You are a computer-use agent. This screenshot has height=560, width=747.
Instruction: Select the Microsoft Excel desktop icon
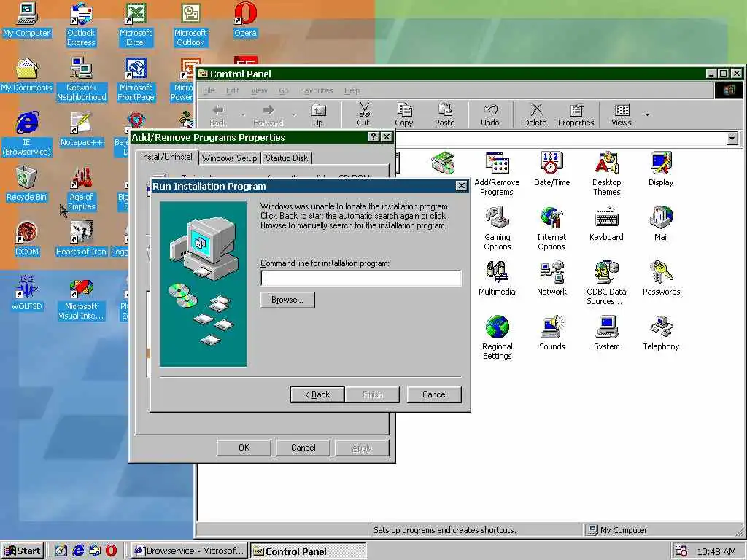(136, 25)
